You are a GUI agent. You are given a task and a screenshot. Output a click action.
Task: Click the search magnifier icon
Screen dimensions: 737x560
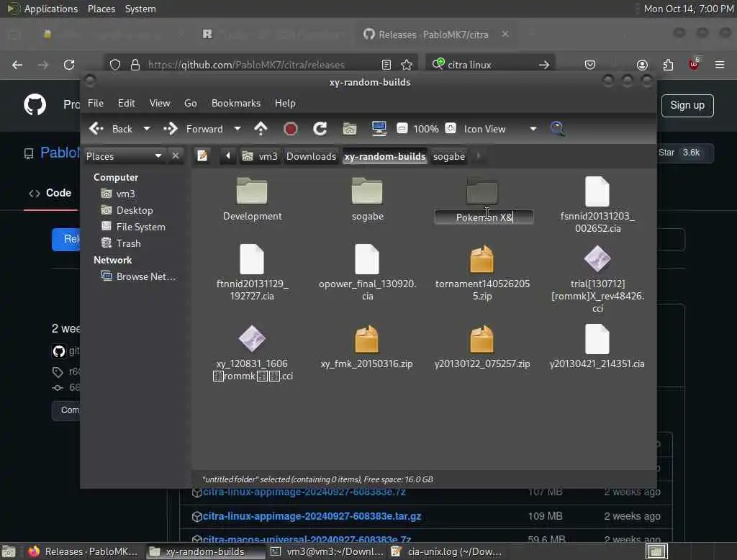(558, 128)
